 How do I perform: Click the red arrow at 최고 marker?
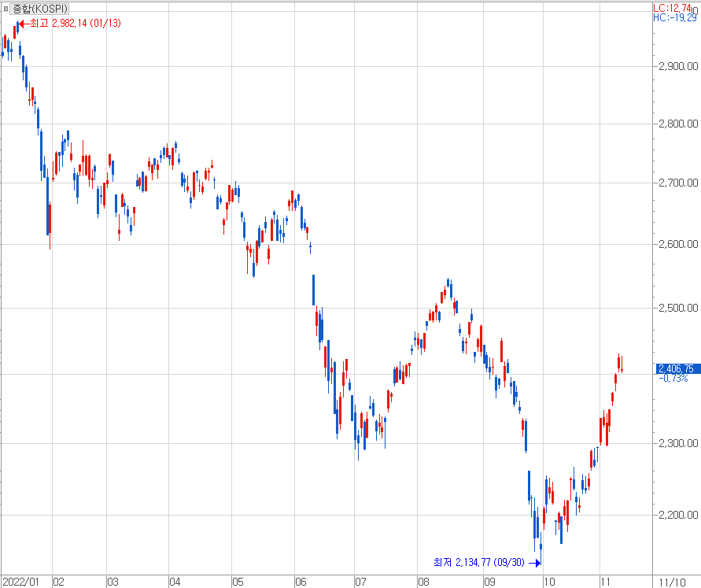pos(23,23)
